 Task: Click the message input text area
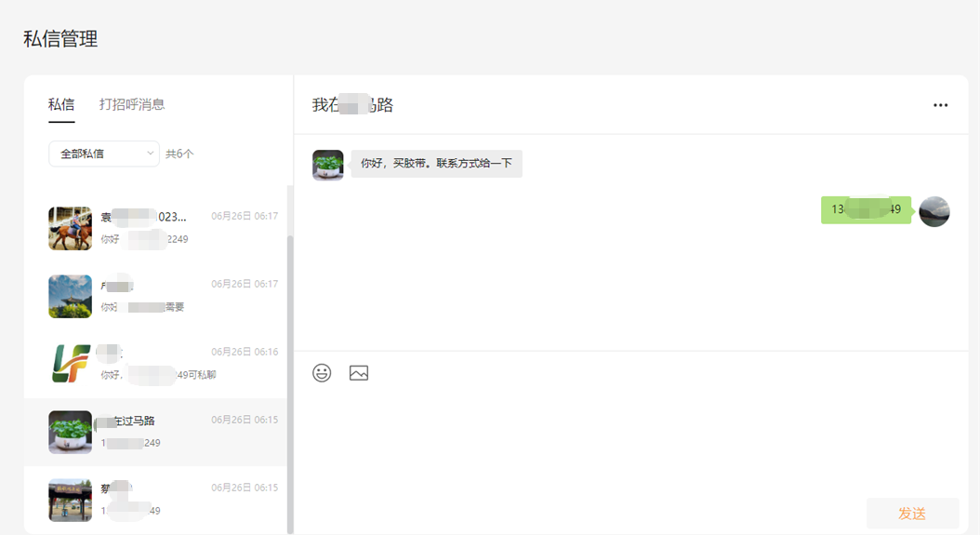(631, 441)
